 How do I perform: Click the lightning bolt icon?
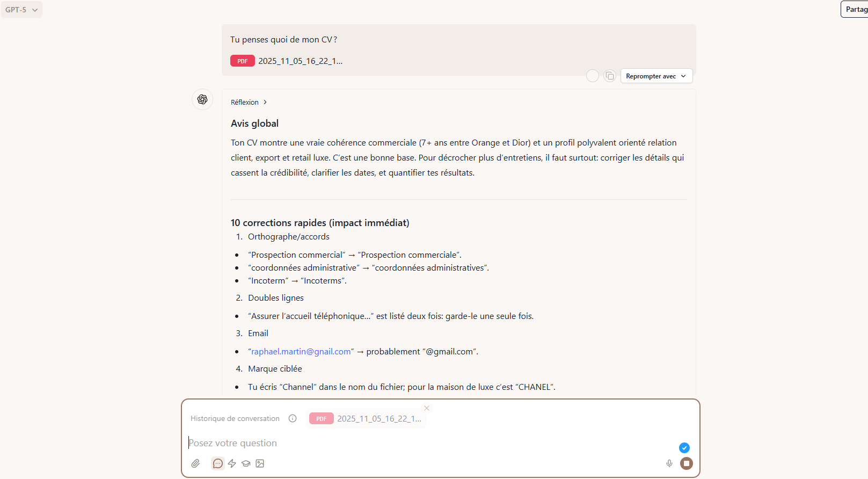(x=232, y=463)
